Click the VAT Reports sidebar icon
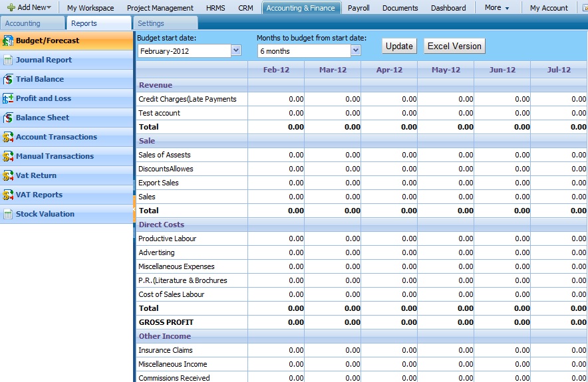The image size is (588, 382). click(8, 195)
